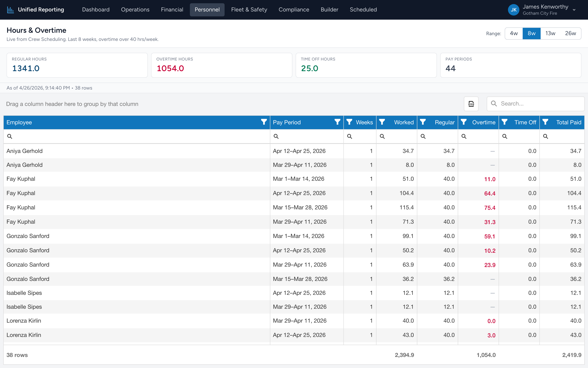Click the filter icon in Employee column header

click(x=264, y=122)
